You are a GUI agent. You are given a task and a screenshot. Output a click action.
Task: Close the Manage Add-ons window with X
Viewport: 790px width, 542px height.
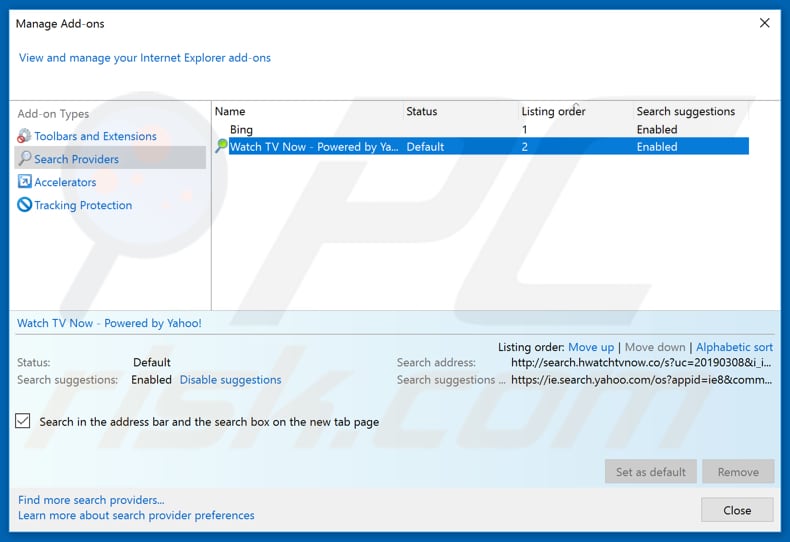[x=764, y=23]
